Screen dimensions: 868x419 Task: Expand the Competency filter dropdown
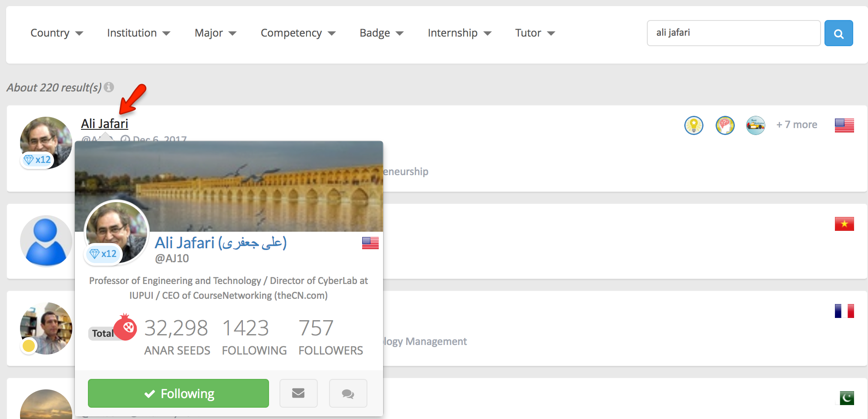point(298,33)
